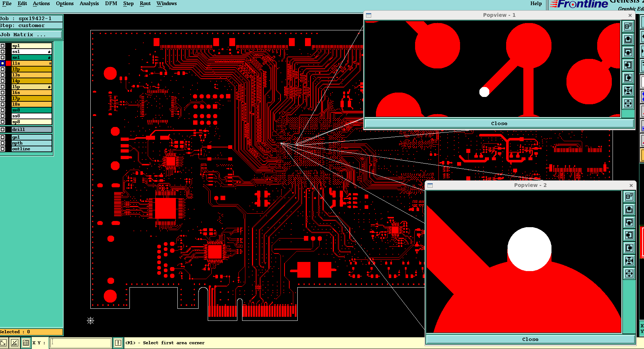
Task: Open the Analysis menu
Action: pos(89,4)
